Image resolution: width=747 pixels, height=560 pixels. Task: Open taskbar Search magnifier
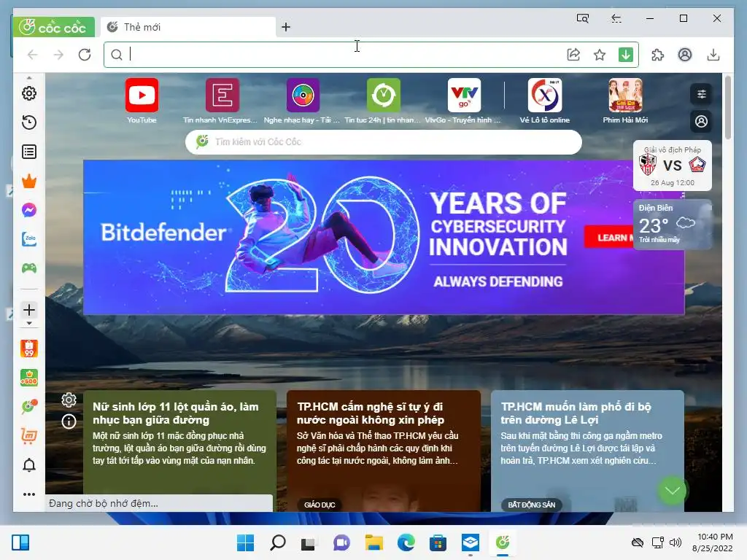278,542
